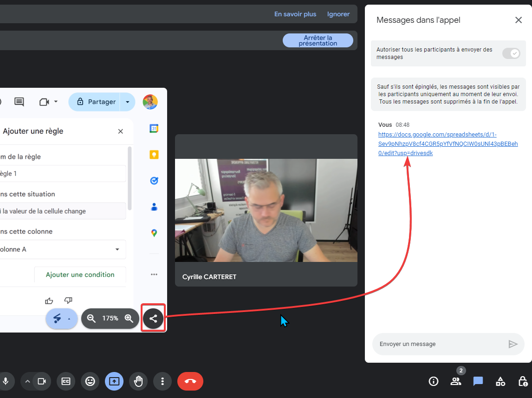Toggle allow all participants to send messages

coord(511,53)
